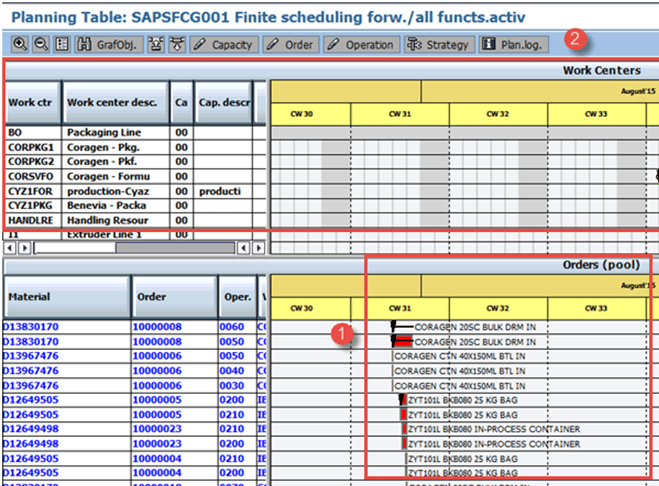
Task: Open the GrafObj. toolbar button
Action: 108,44
